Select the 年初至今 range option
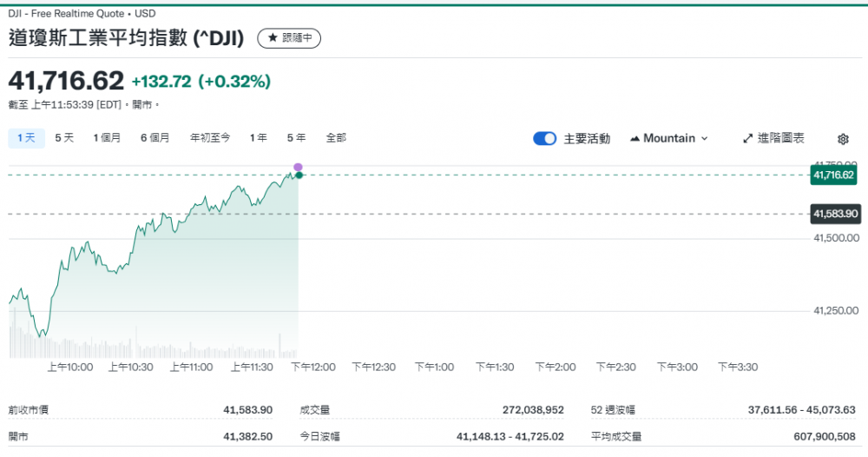 [x=210, y=137]
